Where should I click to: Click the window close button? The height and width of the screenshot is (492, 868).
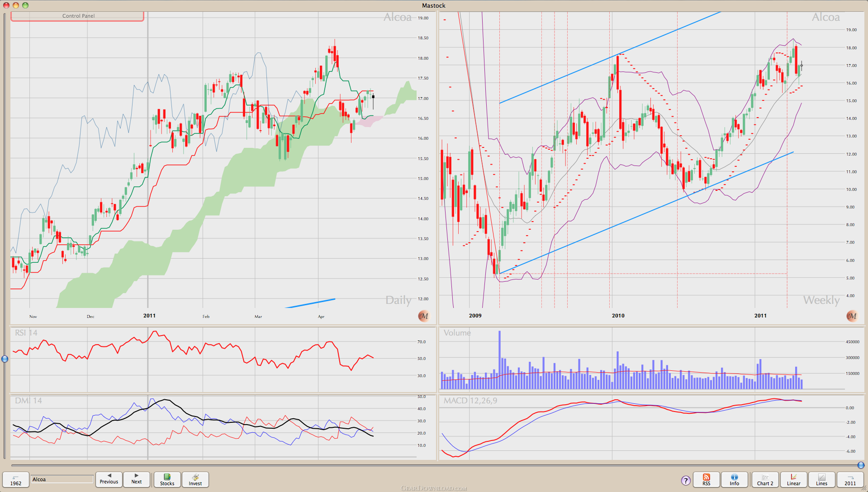coord(6,5)
